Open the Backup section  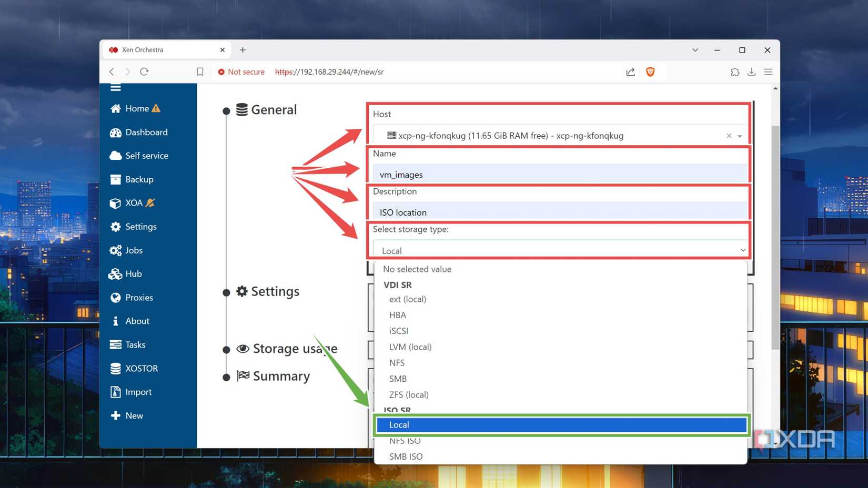click(139, 179)
